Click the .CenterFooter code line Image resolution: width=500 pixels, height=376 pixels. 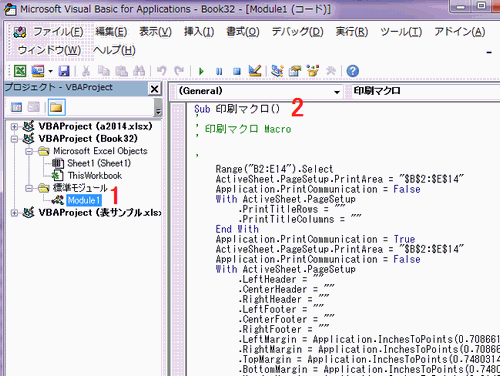(287, 319)
